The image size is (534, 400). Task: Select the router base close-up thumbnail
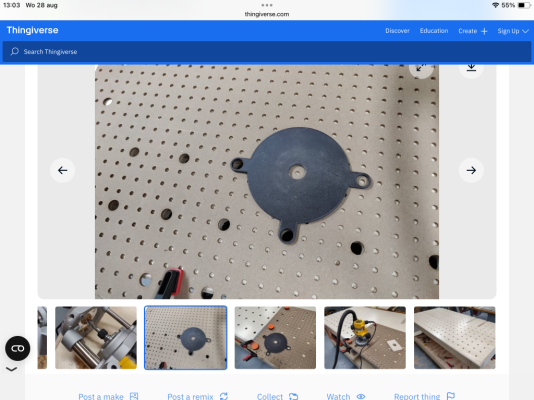click(x=96, y=338)
